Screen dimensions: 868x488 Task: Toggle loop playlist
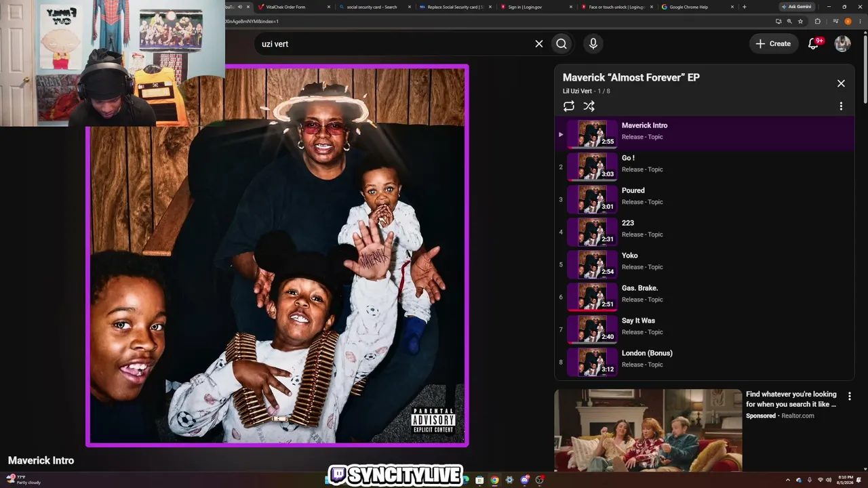[x=569, y=106]
